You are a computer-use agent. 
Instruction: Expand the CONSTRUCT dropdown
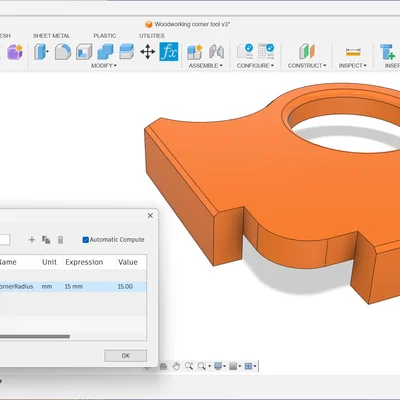point(307,66)
